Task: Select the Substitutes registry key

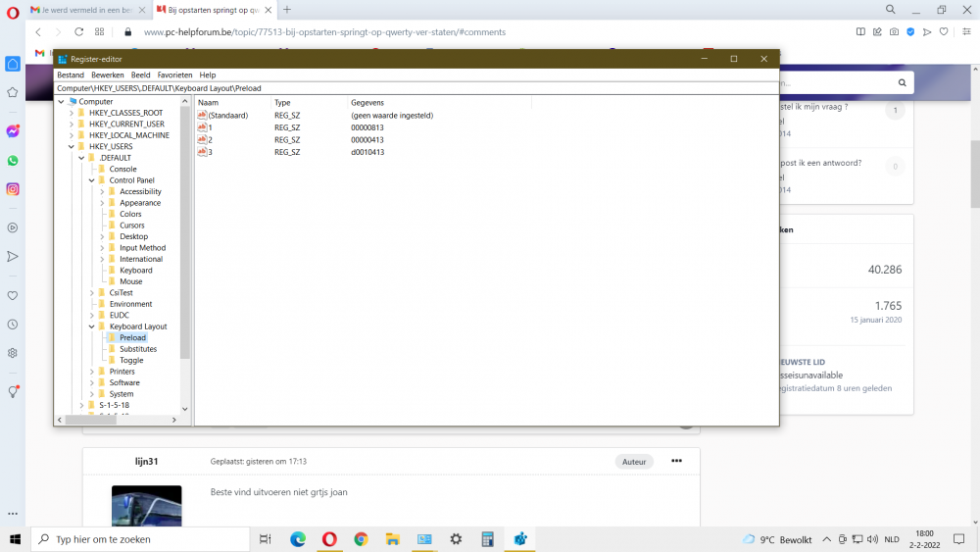Action: point(138,349)
